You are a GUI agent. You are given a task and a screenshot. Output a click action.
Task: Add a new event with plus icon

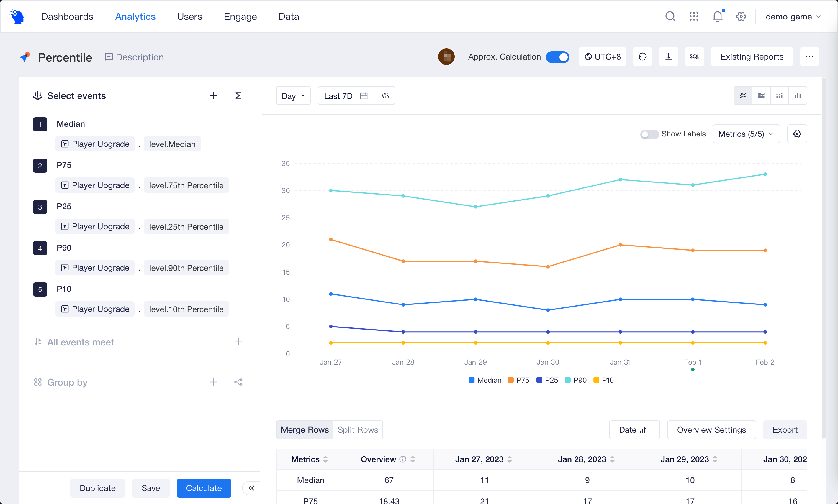tap(214, 96)
